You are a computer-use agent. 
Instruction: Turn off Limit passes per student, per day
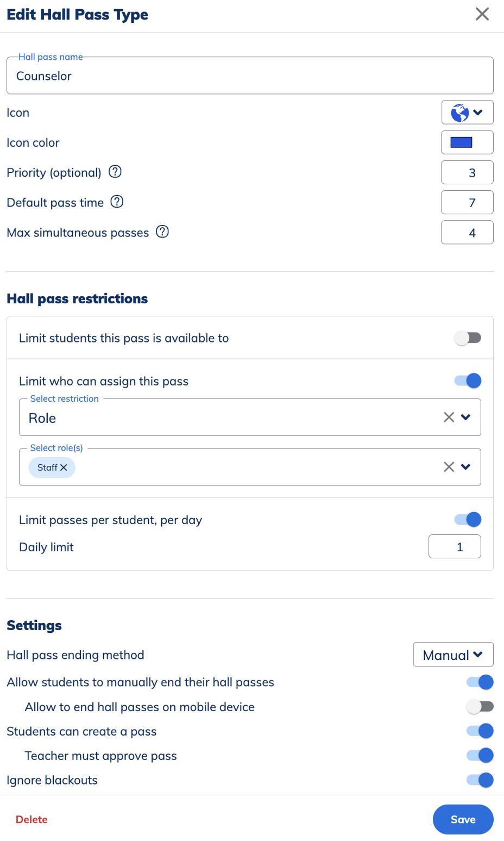click(x=468, y=519)
